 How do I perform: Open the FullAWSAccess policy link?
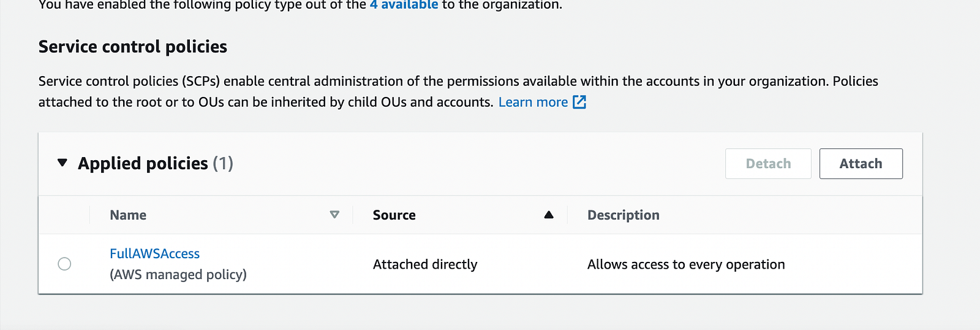click(154, 253)
